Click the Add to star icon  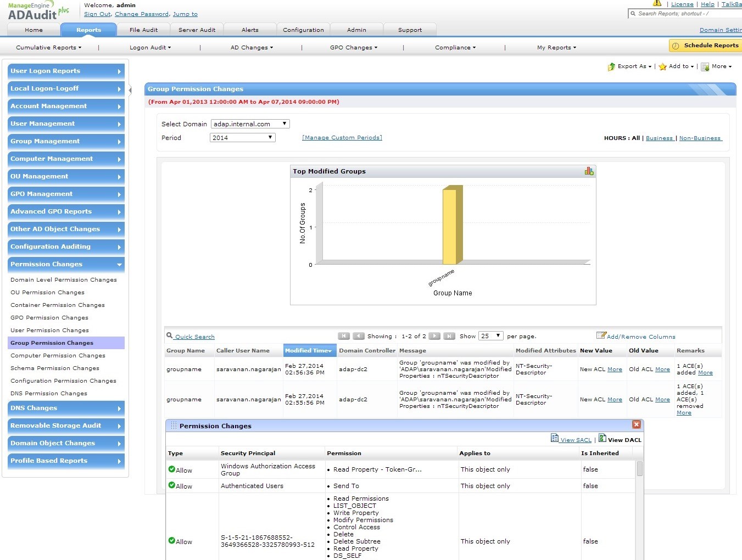tap(662, 66)
